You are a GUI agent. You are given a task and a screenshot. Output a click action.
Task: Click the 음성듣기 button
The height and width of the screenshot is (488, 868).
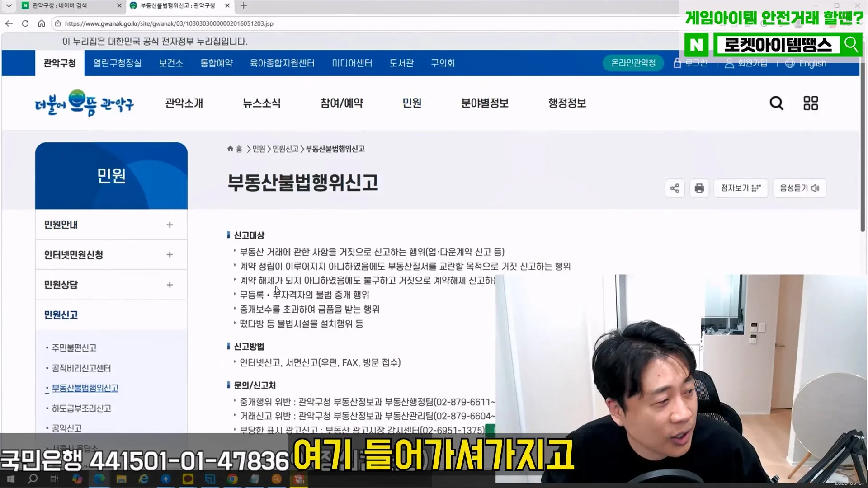[799, 188]
